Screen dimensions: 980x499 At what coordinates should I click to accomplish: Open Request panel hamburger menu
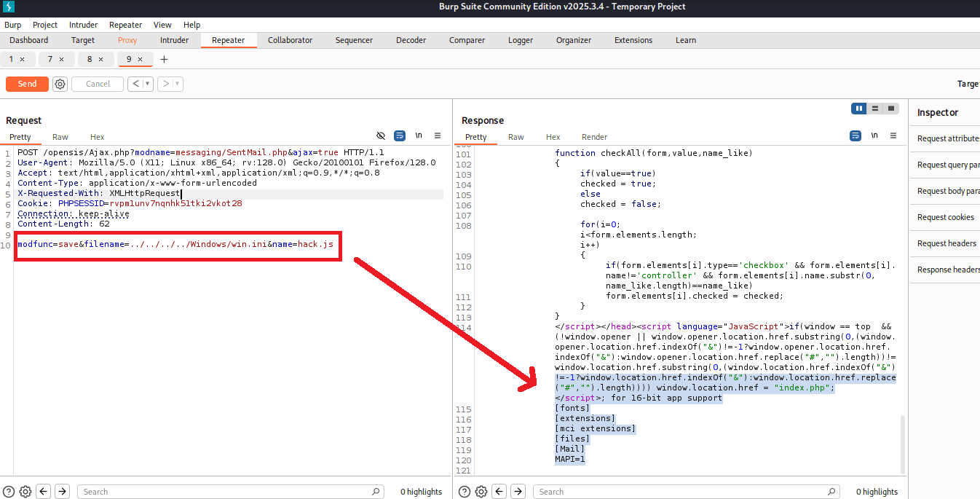(x=438, y=135)
